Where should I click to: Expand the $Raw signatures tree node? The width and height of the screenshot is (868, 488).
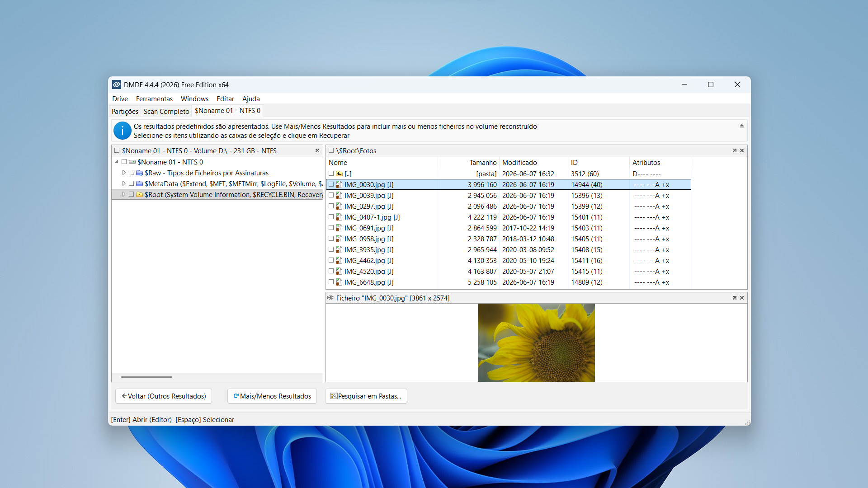click(x=124, y=173)
